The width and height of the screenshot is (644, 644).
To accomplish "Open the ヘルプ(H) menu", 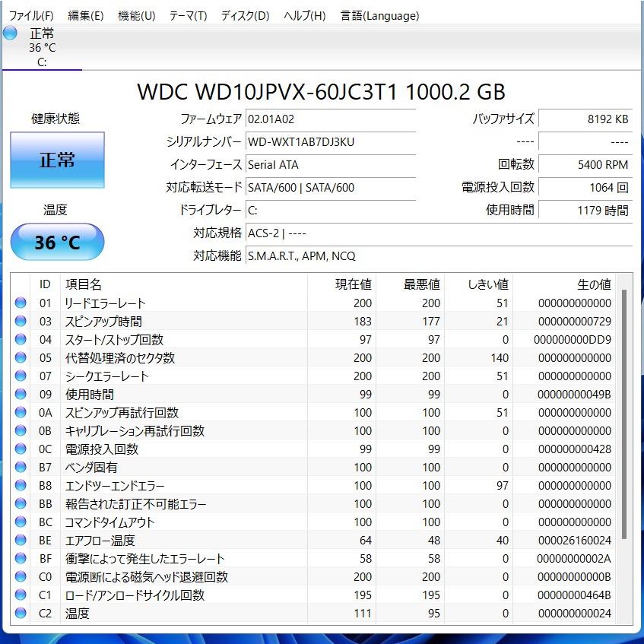I will [x=305, y=16].
